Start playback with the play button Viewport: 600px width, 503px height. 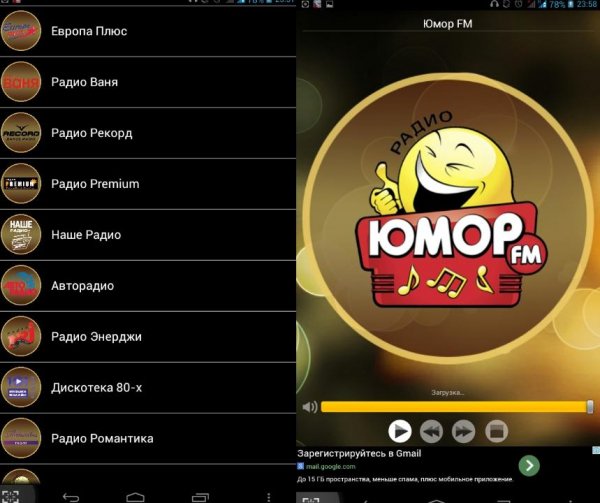(399, 431)
